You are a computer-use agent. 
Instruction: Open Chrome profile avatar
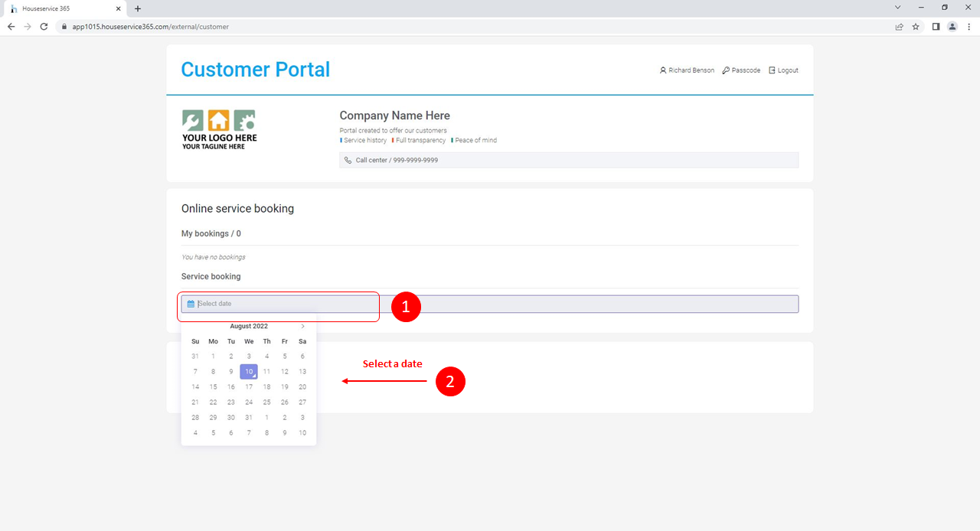click(x=952, y=26)
